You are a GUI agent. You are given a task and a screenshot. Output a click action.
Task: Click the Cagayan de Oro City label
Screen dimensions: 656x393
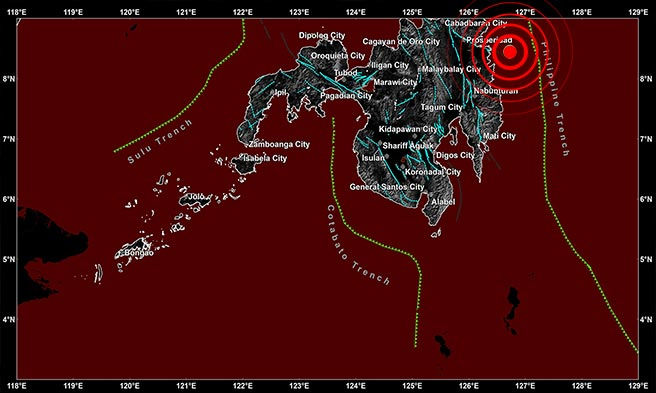401,41
